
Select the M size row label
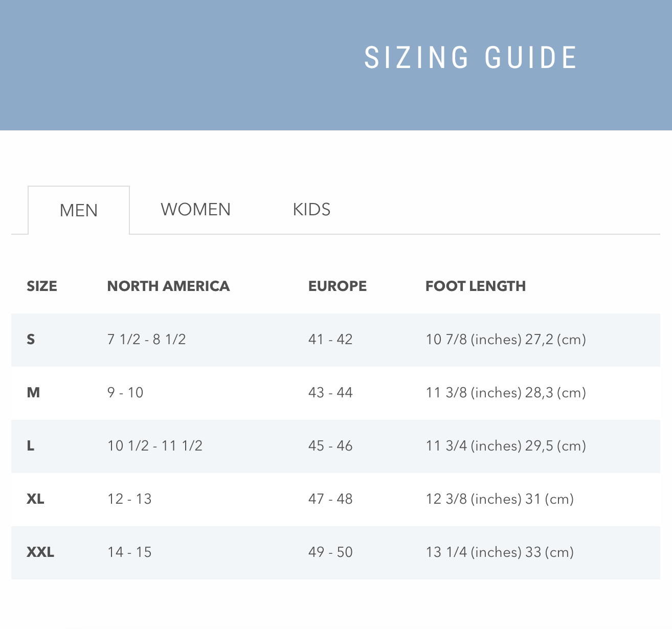click(33, 393)
